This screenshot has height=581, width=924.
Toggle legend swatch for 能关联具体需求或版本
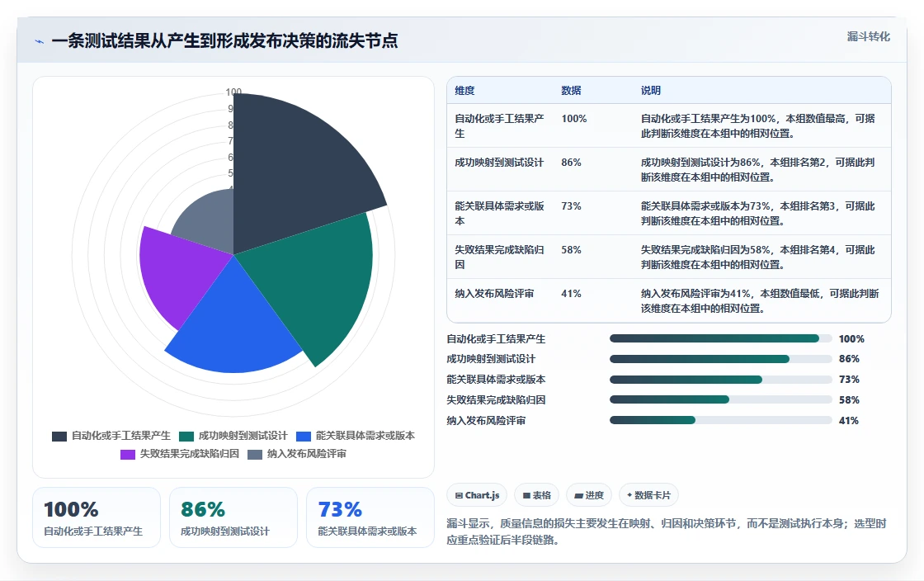point(304,436)
